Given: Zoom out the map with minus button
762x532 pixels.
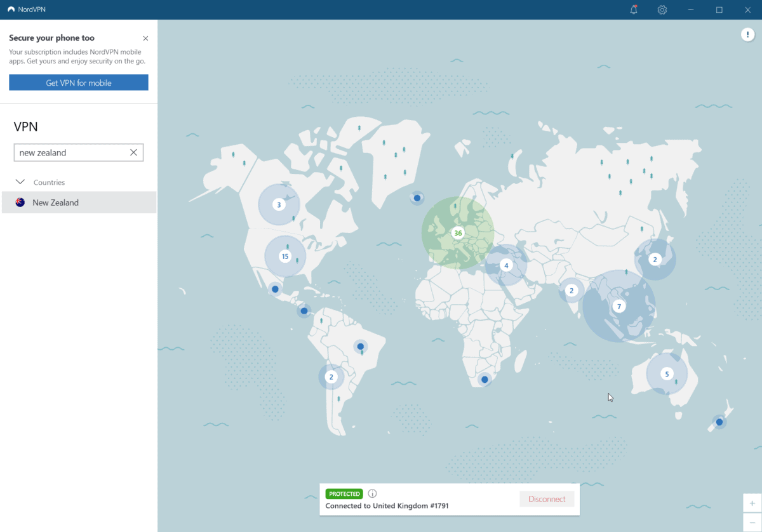Looking at the screenshot, I should pos(752,522).
